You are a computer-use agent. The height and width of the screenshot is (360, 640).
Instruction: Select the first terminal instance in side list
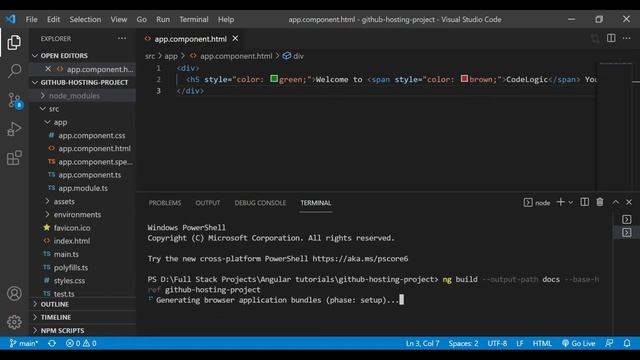tap(627, 220)
